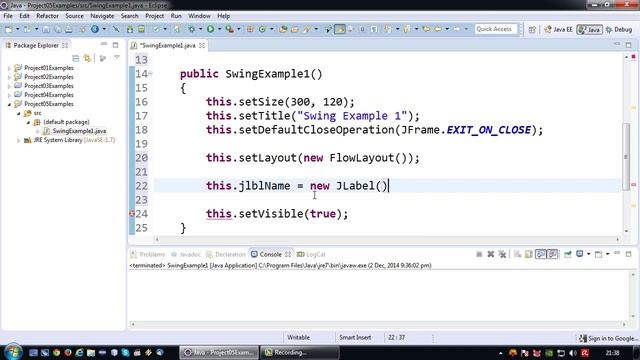Click the Run green play button
This screenshot has height=360, width=640.
tap(210, 29)
